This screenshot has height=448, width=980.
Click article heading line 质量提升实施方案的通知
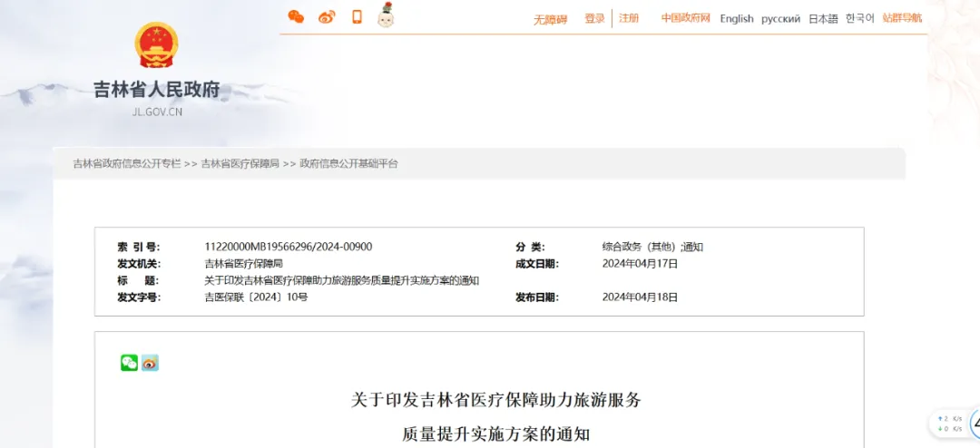point(496,433)
